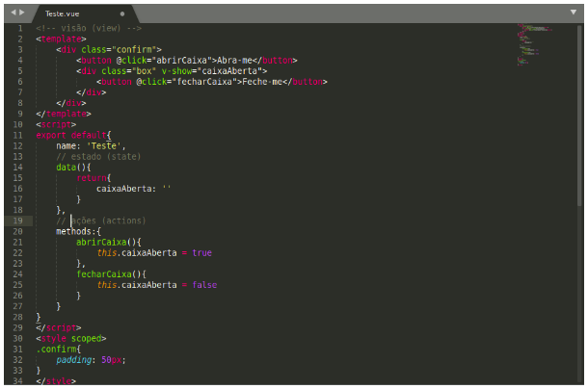Image resolution: width=588 pixels, height=389 pixels.
Task: Click the 'style scoped' tag
Action: coord(71,338)
